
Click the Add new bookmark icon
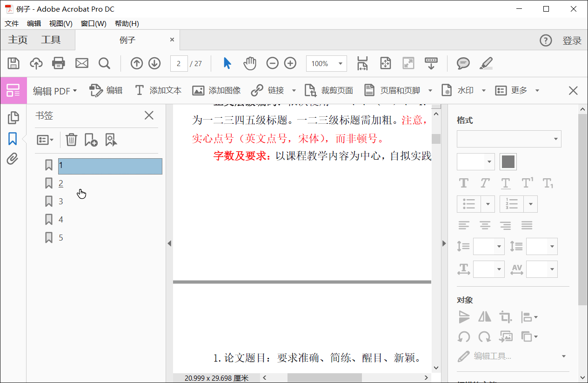point(91,140)
